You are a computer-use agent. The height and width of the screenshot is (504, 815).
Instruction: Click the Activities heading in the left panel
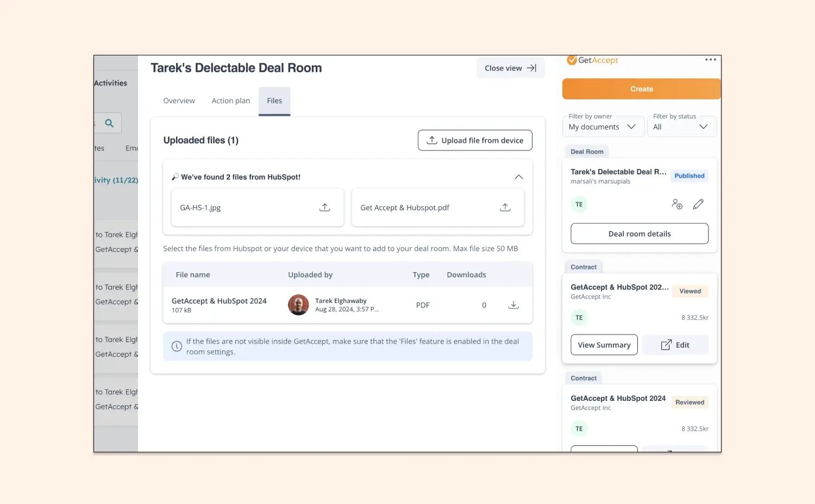110,83
